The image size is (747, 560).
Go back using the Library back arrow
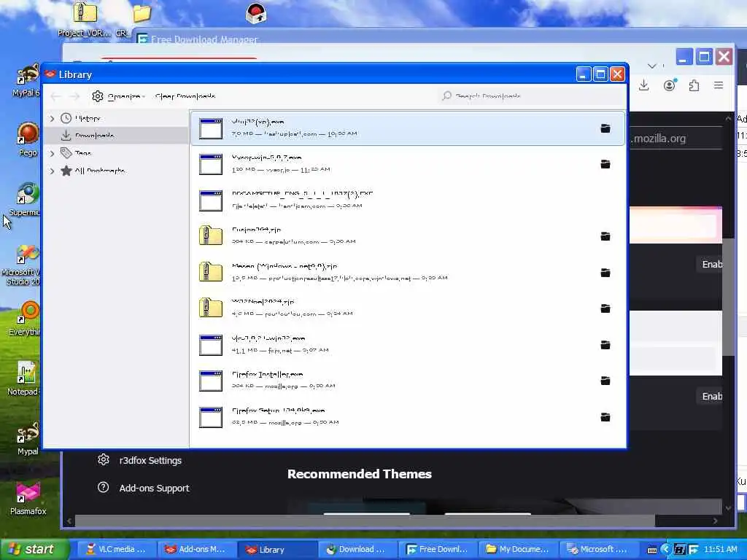coord(55,96)
